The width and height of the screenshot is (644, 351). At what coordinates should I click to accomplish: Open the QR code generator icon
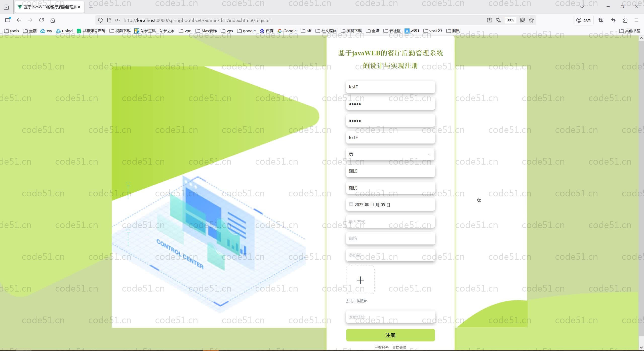(522, 20)
